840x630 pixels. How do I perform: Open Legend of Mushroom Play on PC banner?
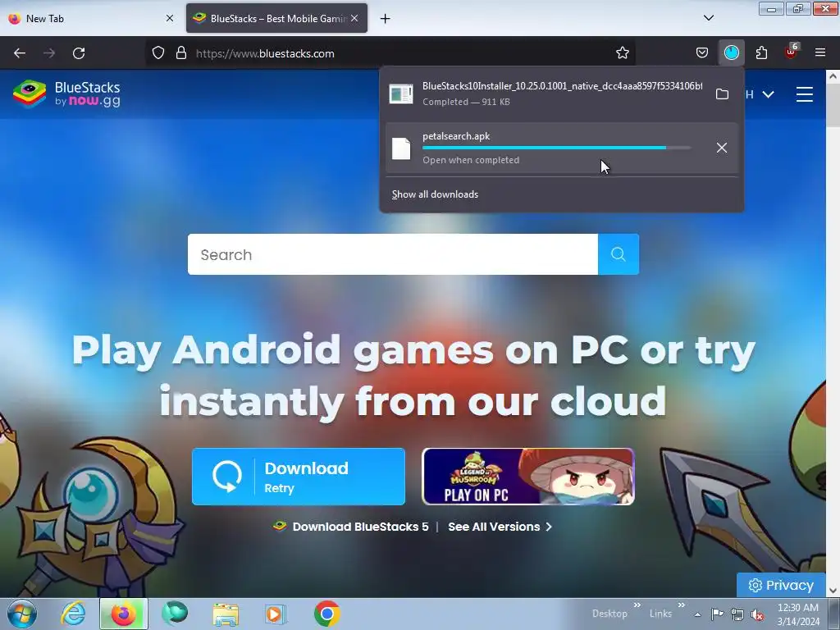click(x=528, y=477)
